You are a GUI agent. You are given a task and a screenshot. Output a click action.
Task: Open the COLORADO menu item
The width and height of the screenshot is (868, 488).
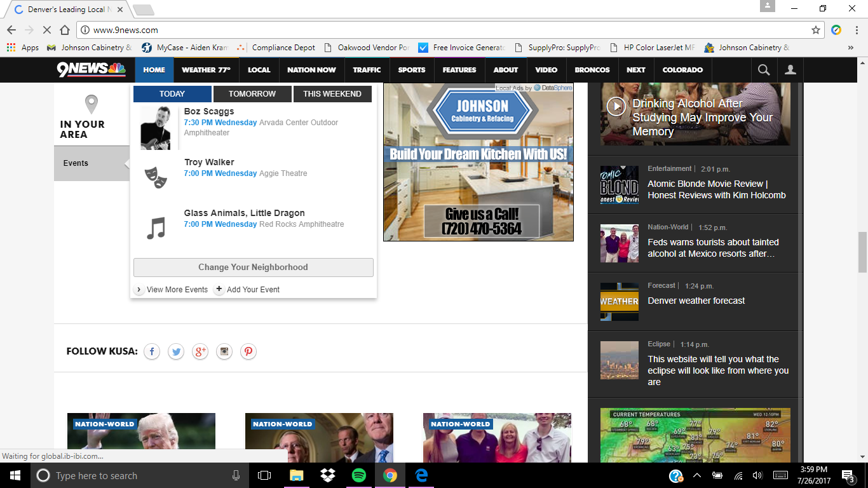(683, 70)
